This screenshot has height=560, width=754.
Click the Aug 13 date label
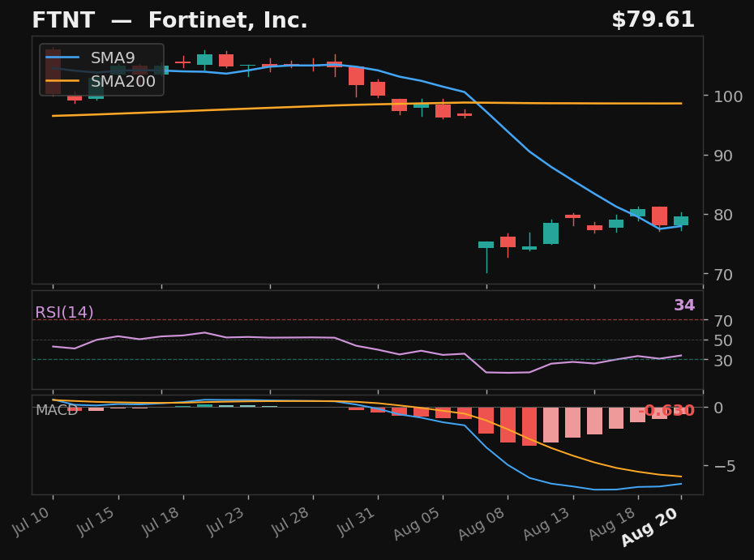point(546,523)
